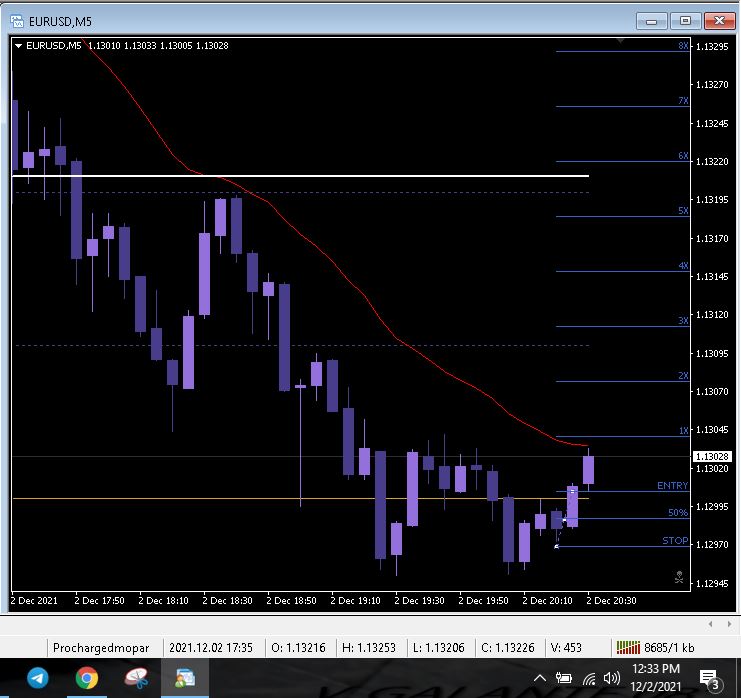Image resolution: width=741 pixels, height=698 pixels.
Task: Click the skull icon in the chart corner
Action: point(679,577)
